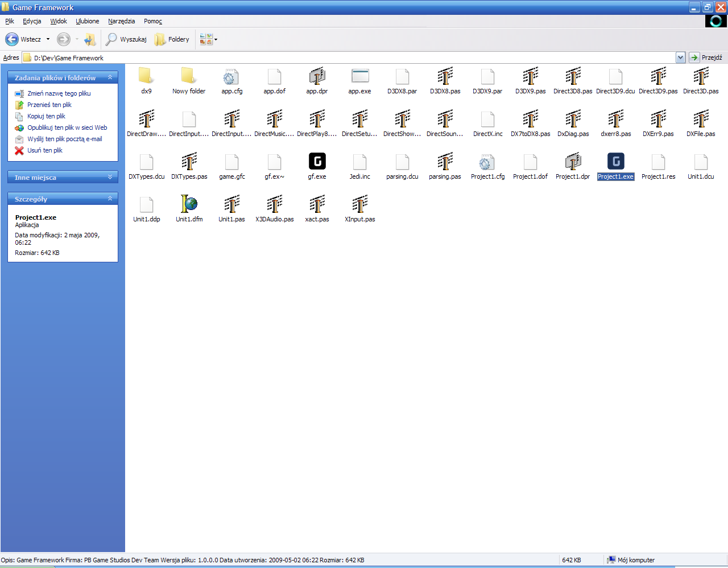Click Zmień nazwę tego pliku link
Image resolution: width=728 pixels, height=568 pixels.
point(59,93)
